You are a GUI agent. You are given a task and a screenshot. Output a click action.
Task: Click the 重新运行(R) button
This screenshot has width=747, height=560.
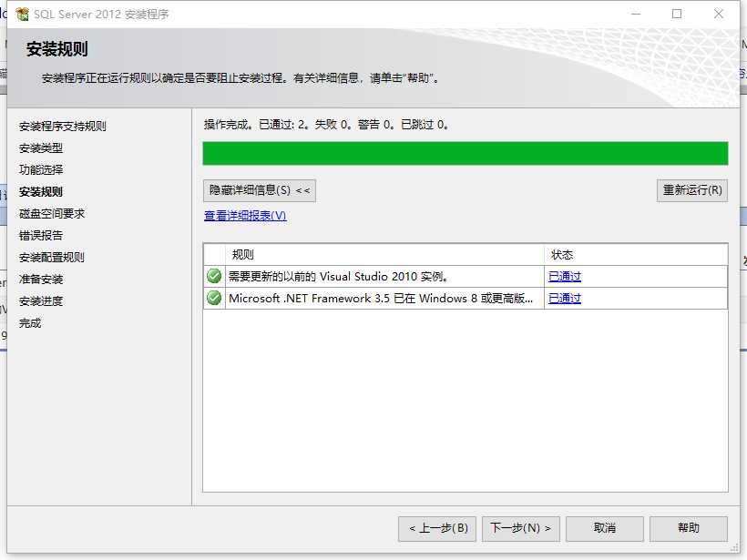(x=692, y=190)
